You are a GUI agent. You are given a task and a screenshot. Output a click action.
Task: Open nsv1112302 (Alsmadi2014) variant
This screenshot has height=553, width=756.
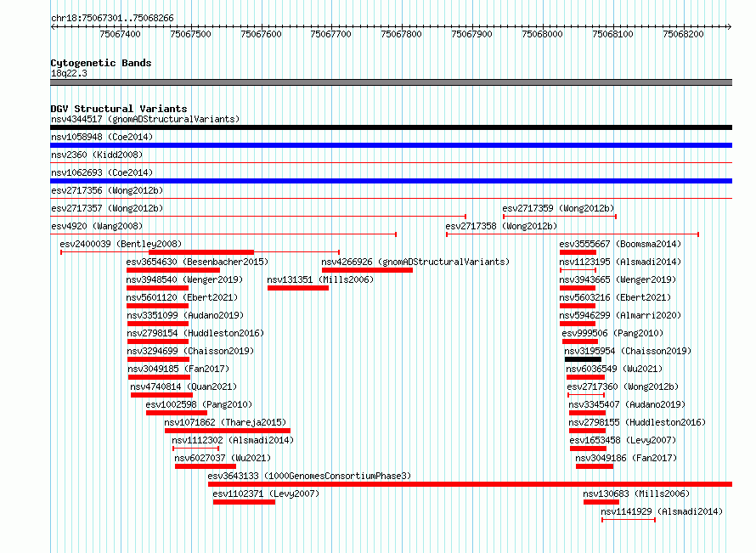point(233,440)
